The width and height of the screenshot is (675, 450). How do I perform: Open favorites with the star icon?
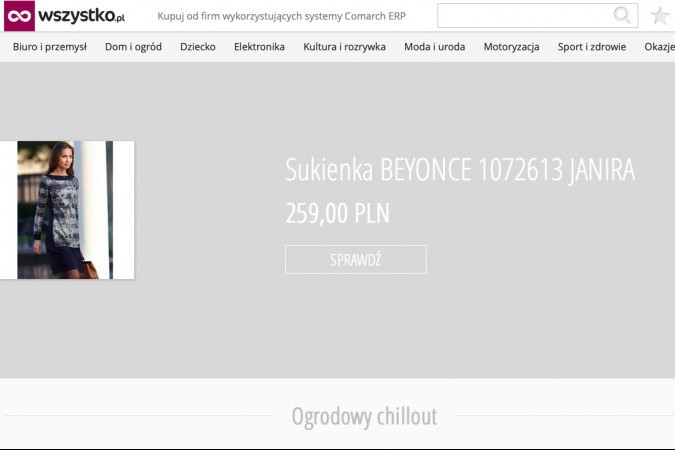click(x=659, y=16)
